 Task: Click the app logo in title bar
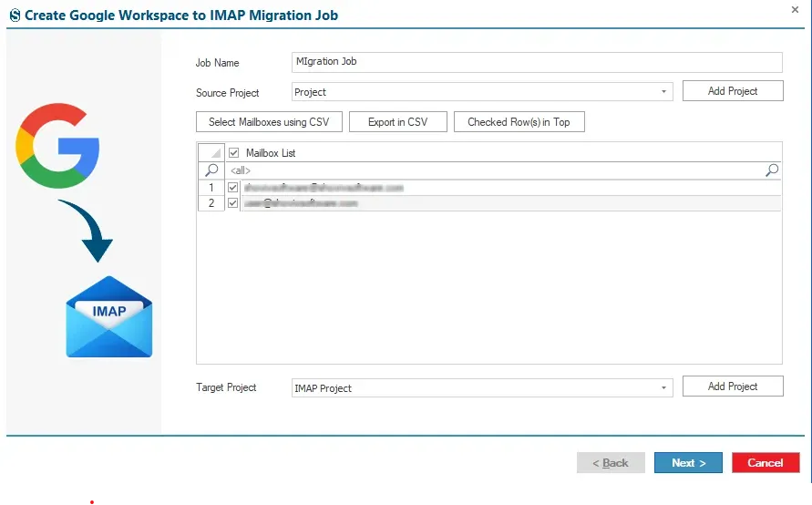pyautogui.click(x=15, y=15)
